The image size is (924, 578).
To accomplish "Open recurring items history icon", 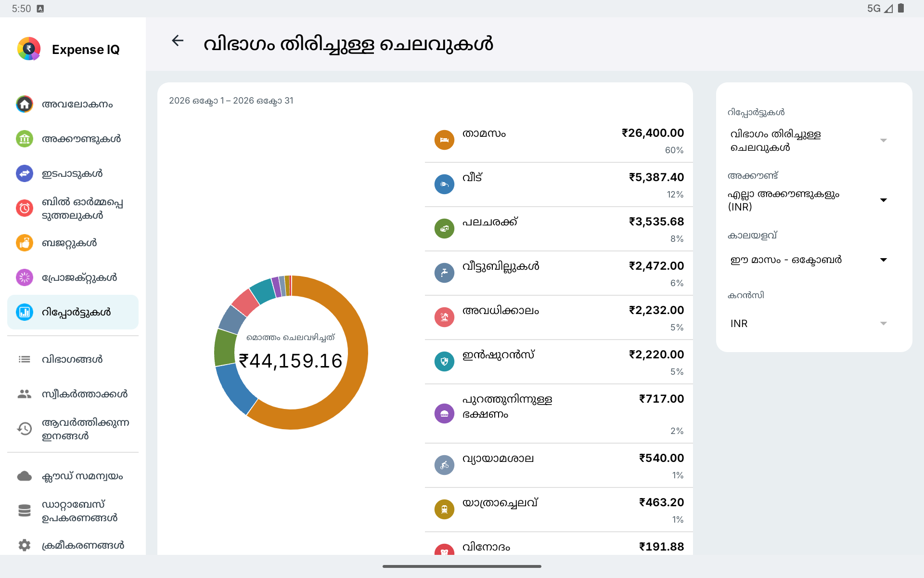I will (25, 429).
